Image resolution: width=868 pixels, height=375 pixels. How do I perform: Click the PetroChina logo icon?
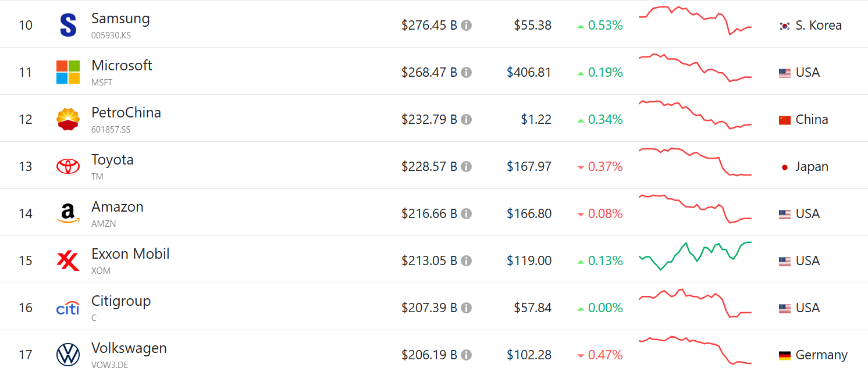click(x=68, y=119)
